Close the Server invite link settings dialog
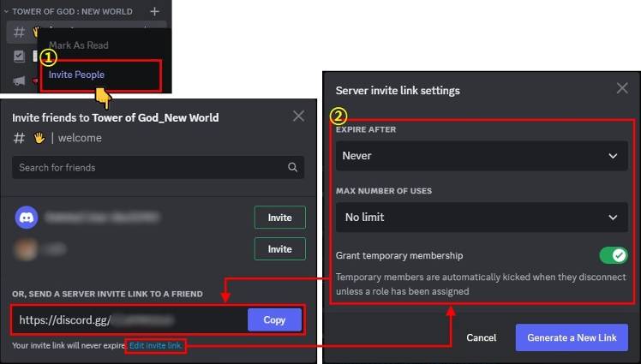 coord(622,88)
